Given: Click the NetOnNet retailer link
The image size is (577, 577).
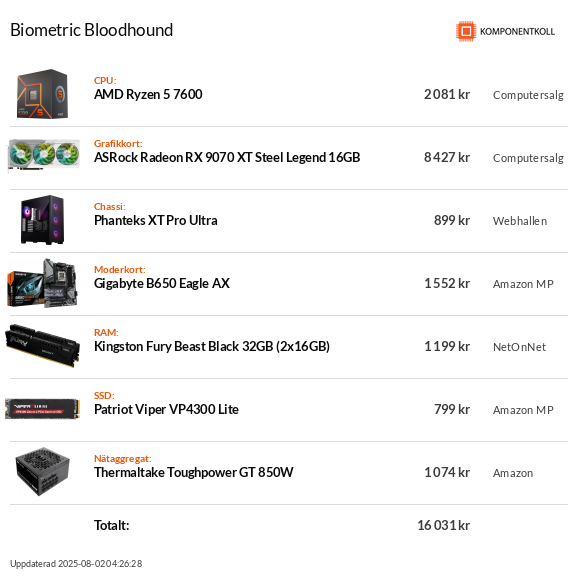Looking at the screenshot, I should 519,347.
